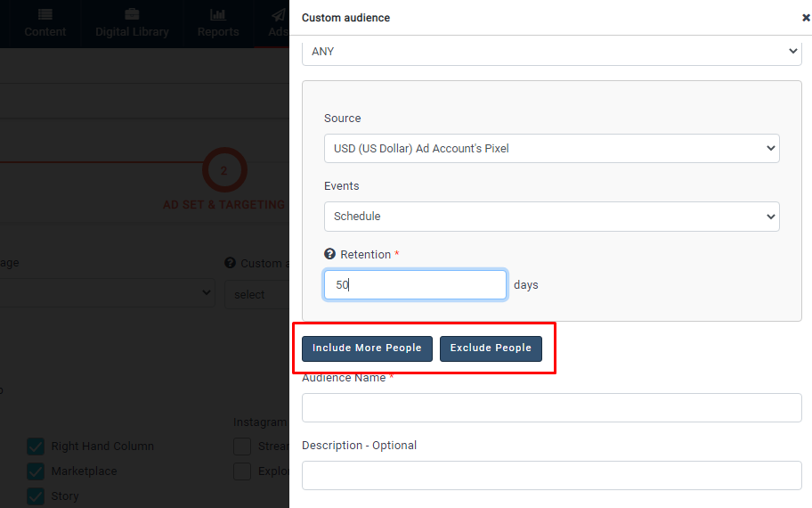Viewport: 812px width, 508px height.
Task: Open the ANY match dropdown
Action: pos(551,52)
